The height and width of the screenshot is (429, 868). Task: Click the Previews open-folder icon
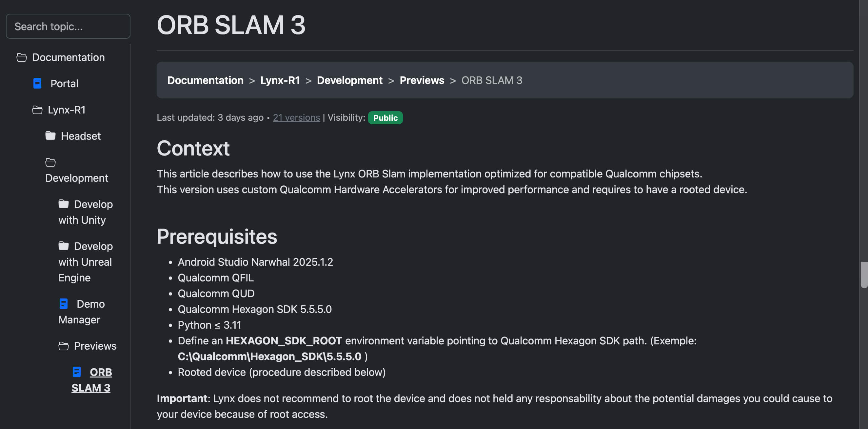[x=63, y=346]
